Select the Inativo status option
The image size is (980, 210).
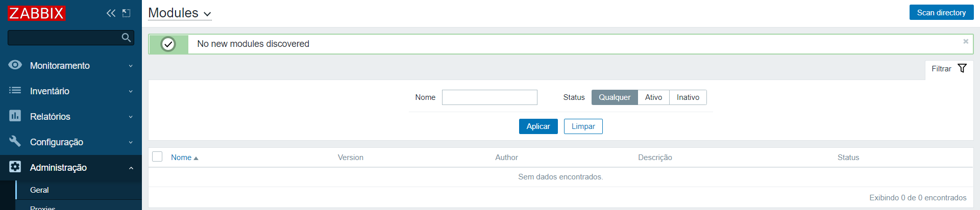pyautogui.click(x=688, y=97)
